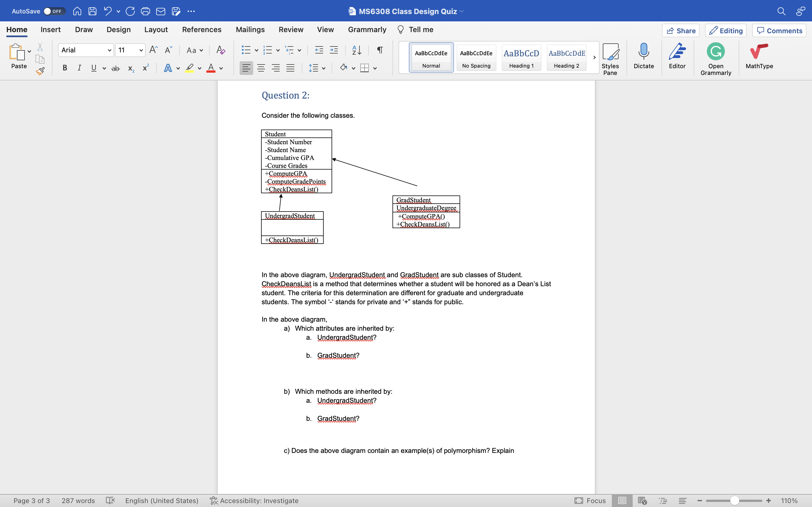Image resolution: width=812 pixels, height=507 pixels.
Task: Select Font Color dropdown arrow
Action: click(x=221, y=68)
